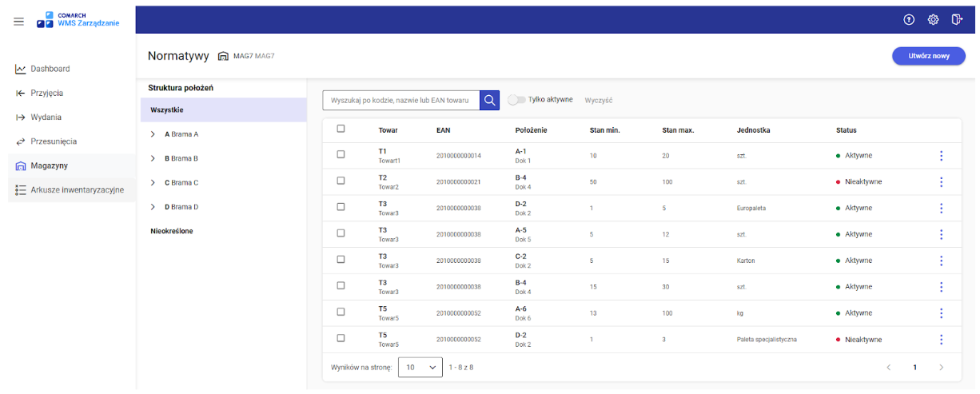Select Nieokreślone in location structure
Screen dimensions: 980x394
(172, 231)
